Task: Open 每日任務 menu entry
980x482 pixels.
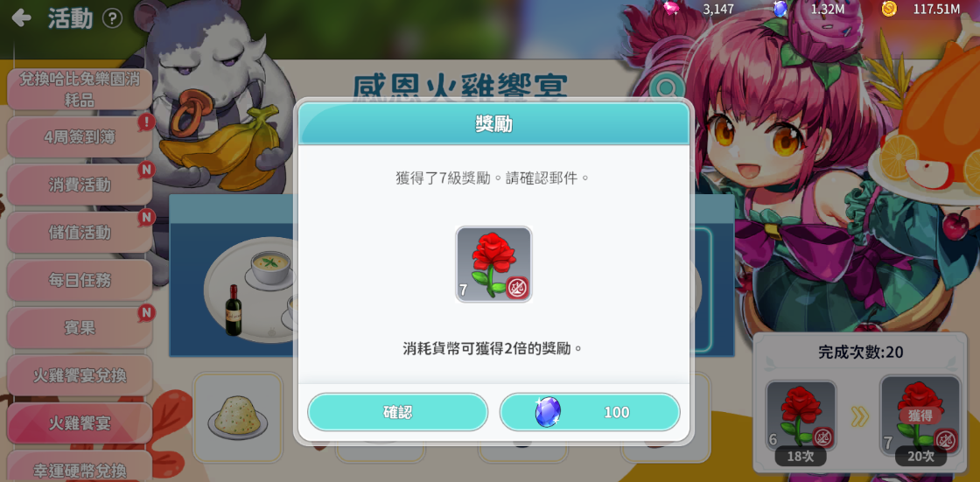Action: [80, 280]
